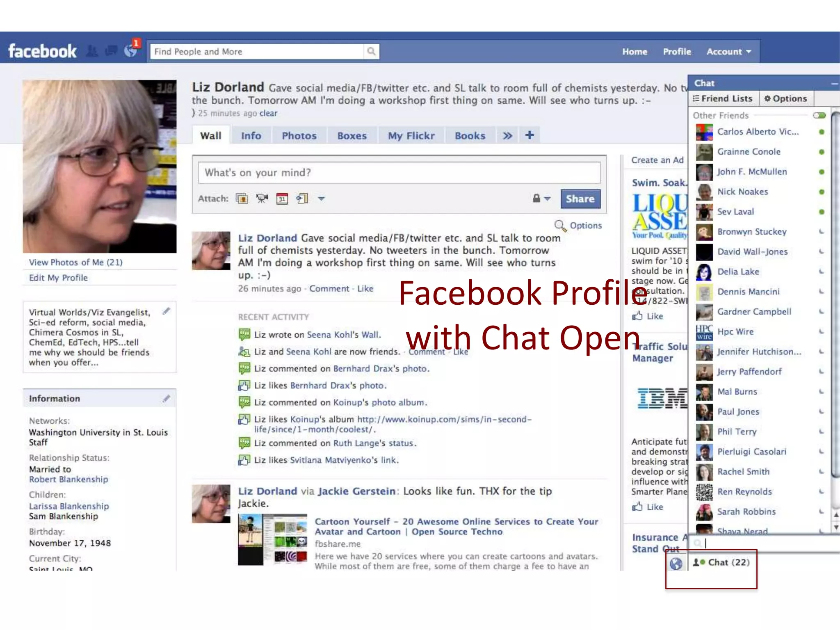Click the chat list scrollbar thumb

point(835,295)
